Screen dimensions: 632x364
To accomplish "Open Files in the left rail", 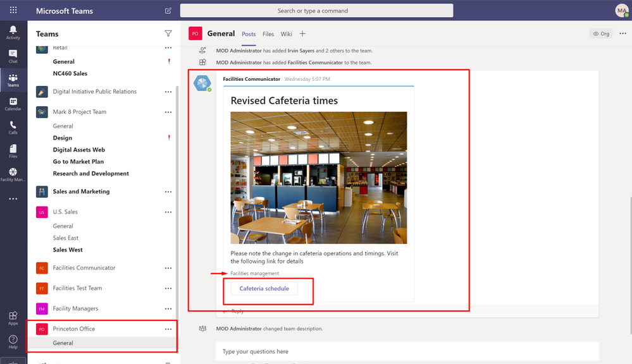I will pos(13,152).
